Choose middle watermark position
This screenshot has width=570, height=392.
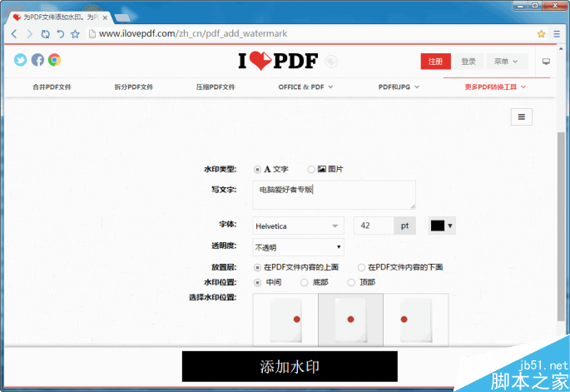coord(257,282)
